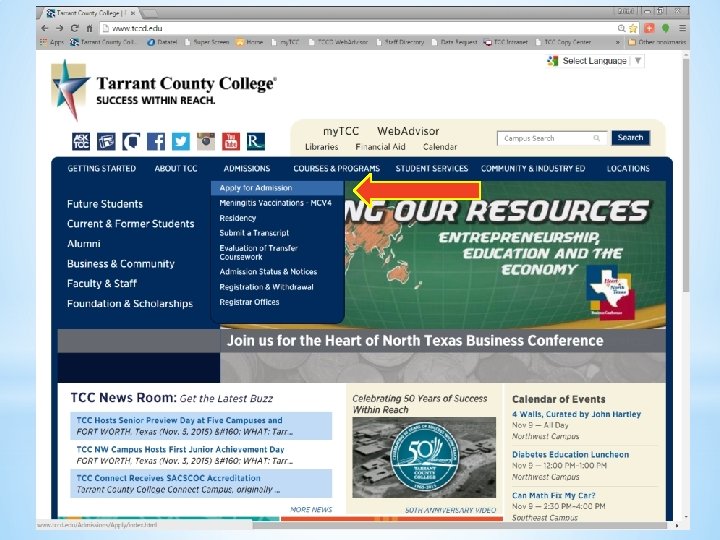Go to Foundation & Scholarships
Screen dimensions: 720x540
pos(130,304)
